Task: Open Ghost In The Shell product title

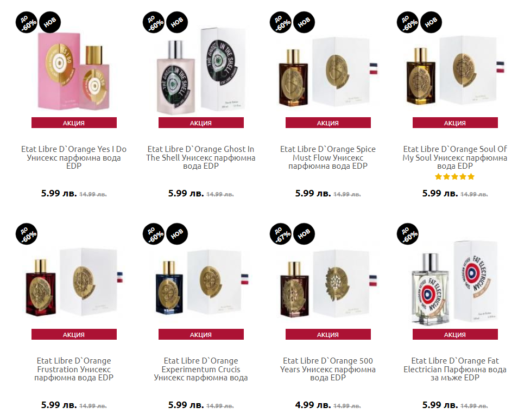Action: [201, 157]
